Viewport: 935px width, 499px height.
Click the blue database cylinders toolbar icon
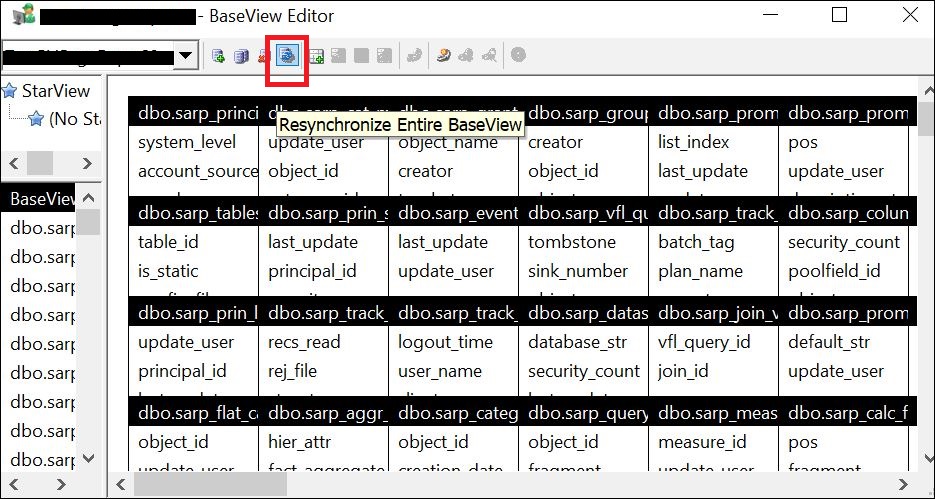tap(241, 57)
